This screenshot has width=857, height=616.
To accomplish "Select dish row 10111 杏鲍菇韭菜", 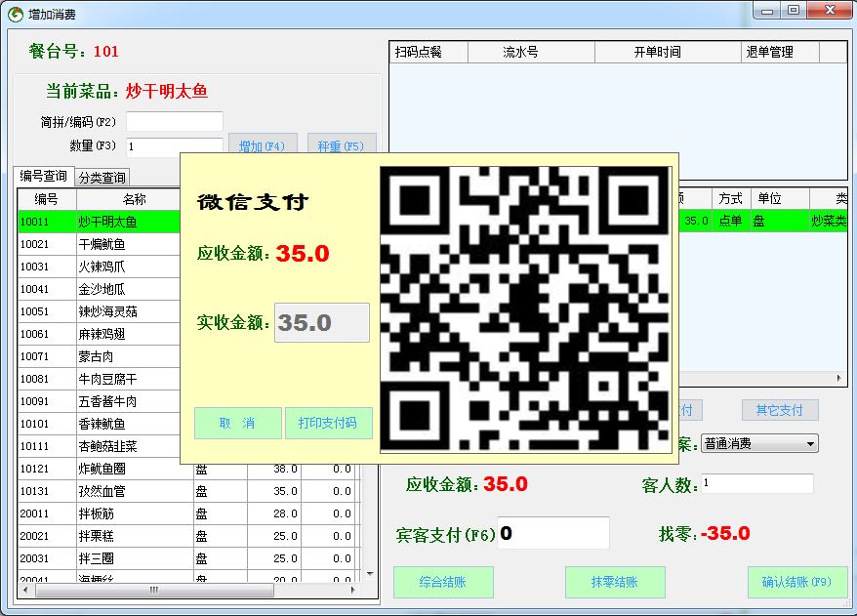I will click(x=100, y=446).
